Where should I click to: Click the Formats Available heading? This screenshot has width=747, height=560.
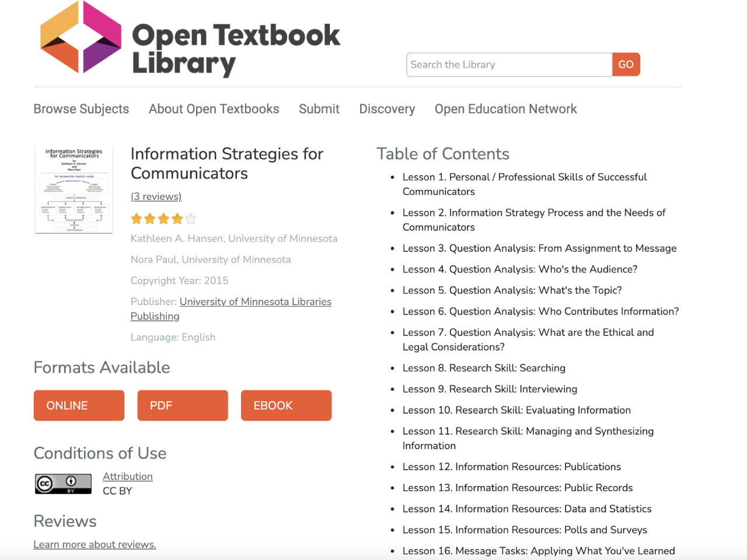pyautogui.click(x=102, y=367)
